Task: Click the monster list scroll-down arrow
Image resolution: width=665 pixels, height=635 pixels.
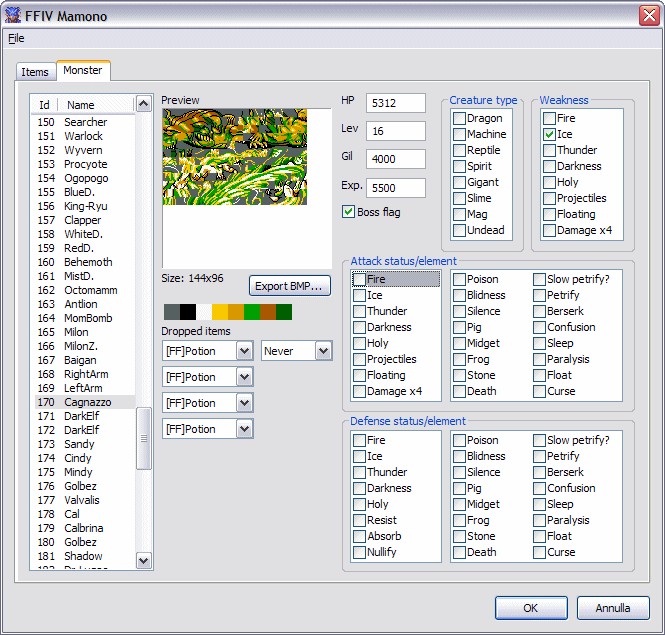Action: click(143, 561)
